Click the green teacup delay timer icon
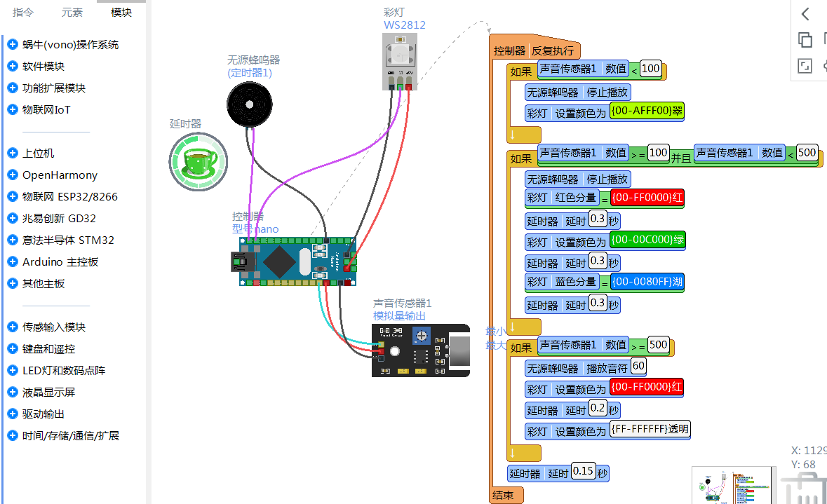Image resolution: width=827 pixels, height=504 pixels. pyautogui.click(x=199, y=161)
